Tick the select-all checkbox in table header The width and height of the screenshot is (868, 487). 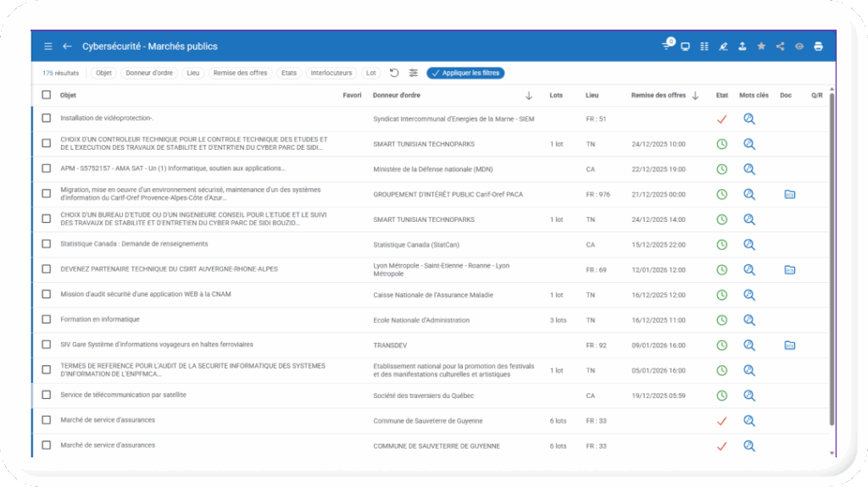pyautogui.click(x=47, y=96)
